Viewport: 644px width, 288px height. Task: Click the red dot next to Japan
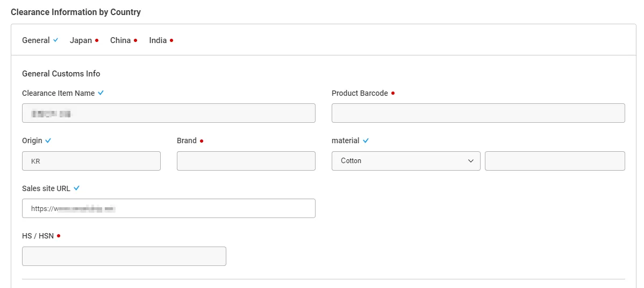tap(97, 40)
